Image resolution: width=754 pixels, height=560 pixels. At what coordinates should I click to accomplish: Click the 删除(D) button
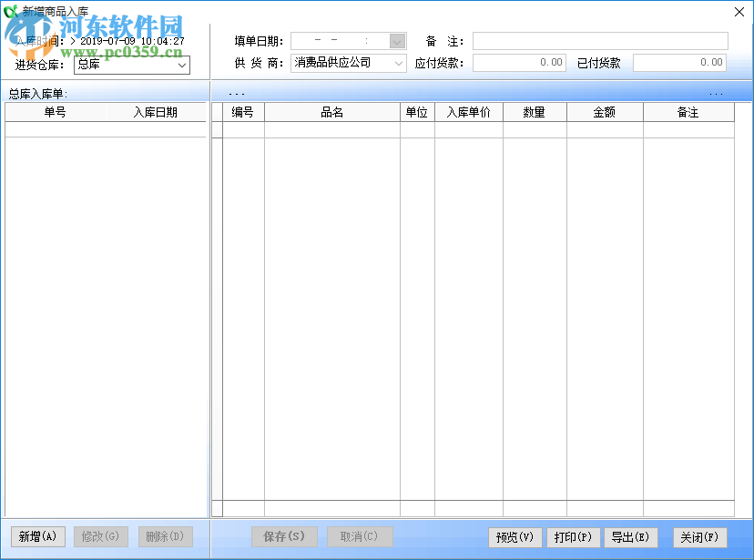click(165, 536)
